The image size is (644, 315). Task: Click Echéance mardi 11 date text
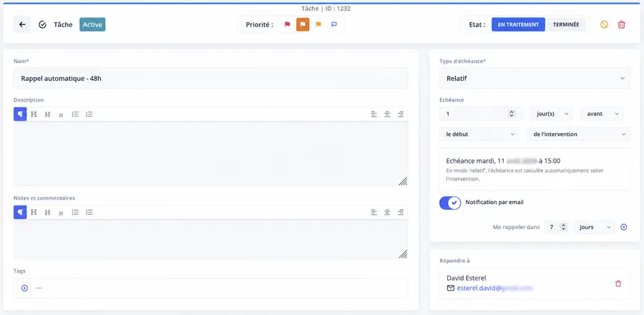pos(503,160)
